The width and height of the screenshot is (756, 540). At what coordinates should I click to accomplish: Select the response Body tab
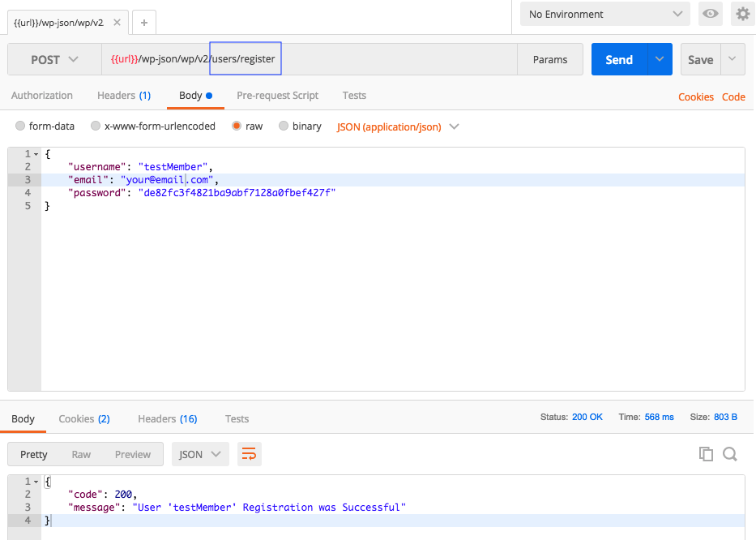pyautogui.click(x=23, y=419)
